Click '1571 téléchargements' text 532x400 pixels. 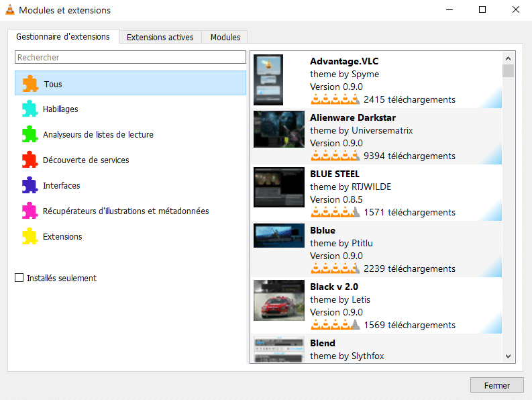409,212
